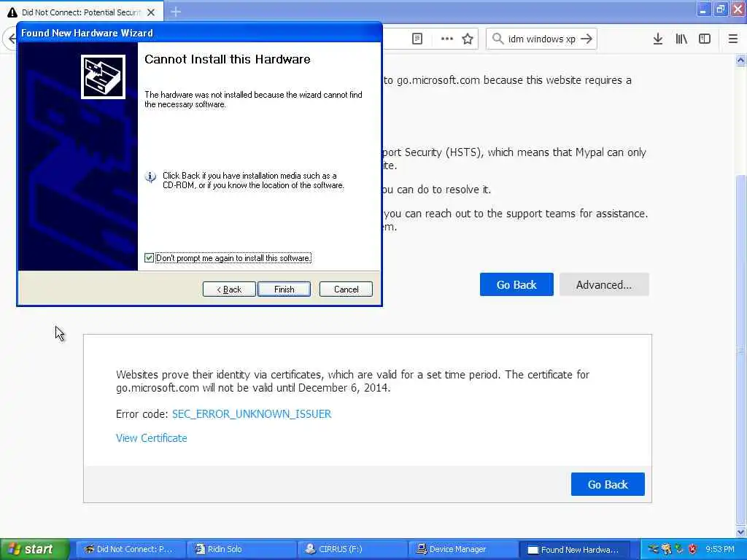
Task: Click Cannot Install this Hardware heading
Action: tap(228, 59)
